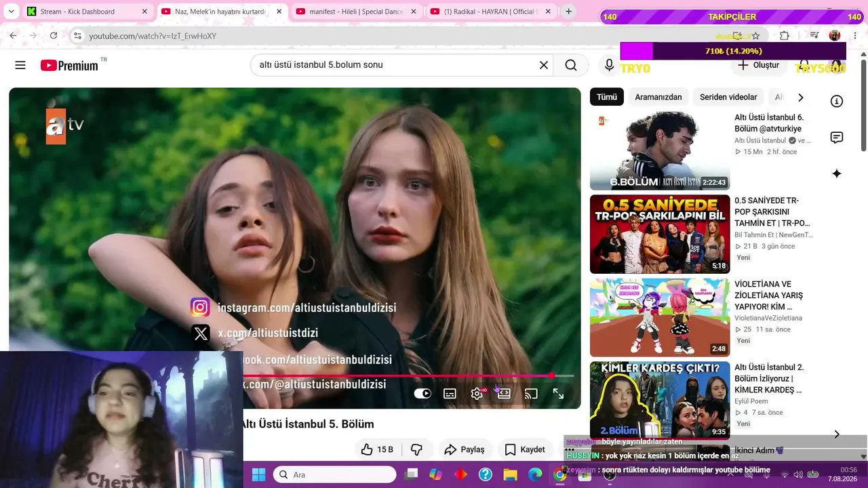Start voice search with the microphone icon
868x488 pixels.
pos(609,65)
